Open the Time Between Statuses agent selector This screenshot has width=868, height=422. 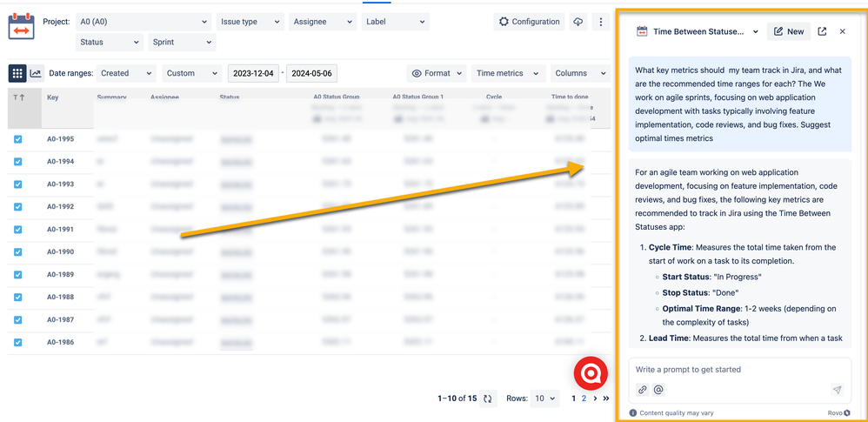(698, 31)
